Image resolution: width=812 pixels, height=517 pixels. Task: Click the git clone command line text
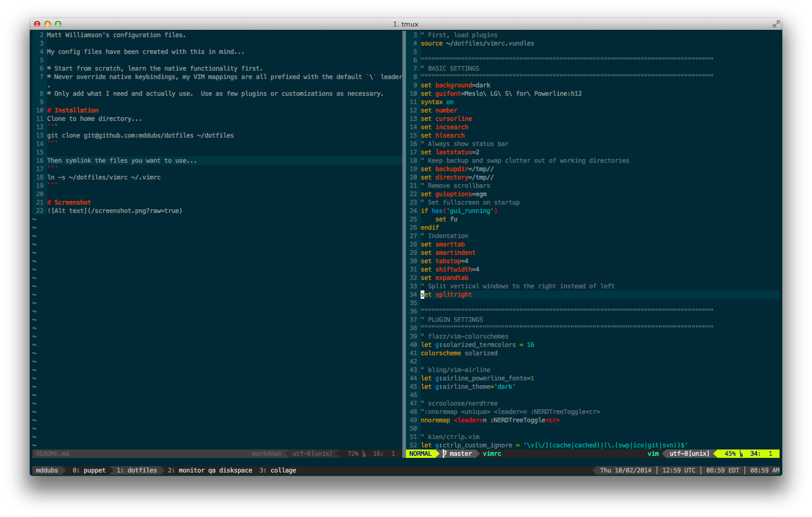[x=140, y=136]
